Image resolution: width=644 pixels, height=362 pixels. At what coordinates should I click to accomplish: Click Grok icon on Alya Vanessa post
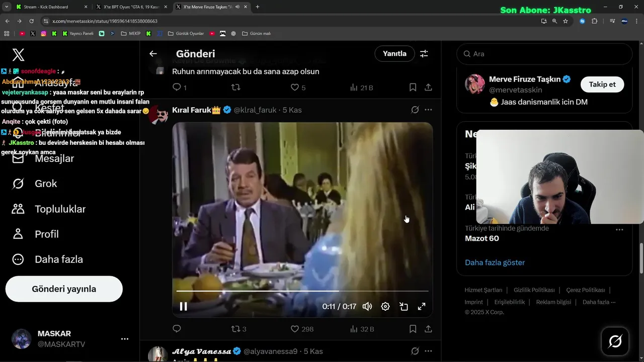pyautogui.click(x=415, y=351)
